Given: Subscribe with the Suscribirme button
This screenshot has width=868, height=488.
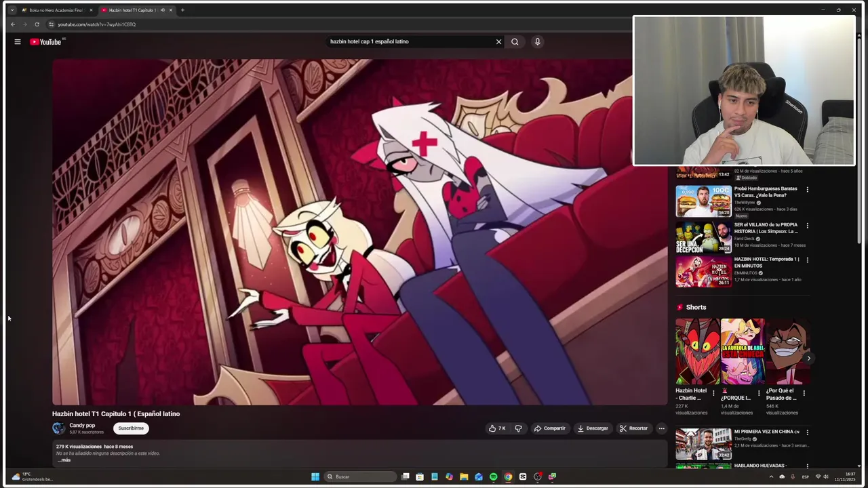Looking at the screenshot, I should (x=131, y=428).
